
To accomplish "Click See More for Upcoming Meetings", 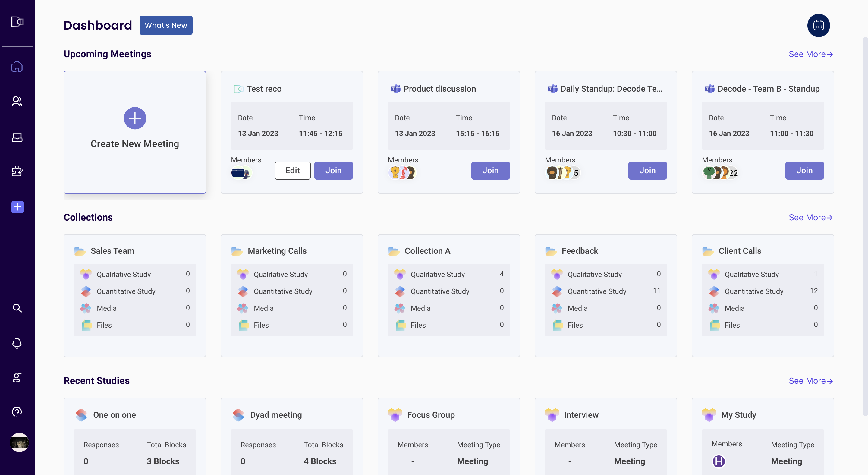I will click(810, 54).
